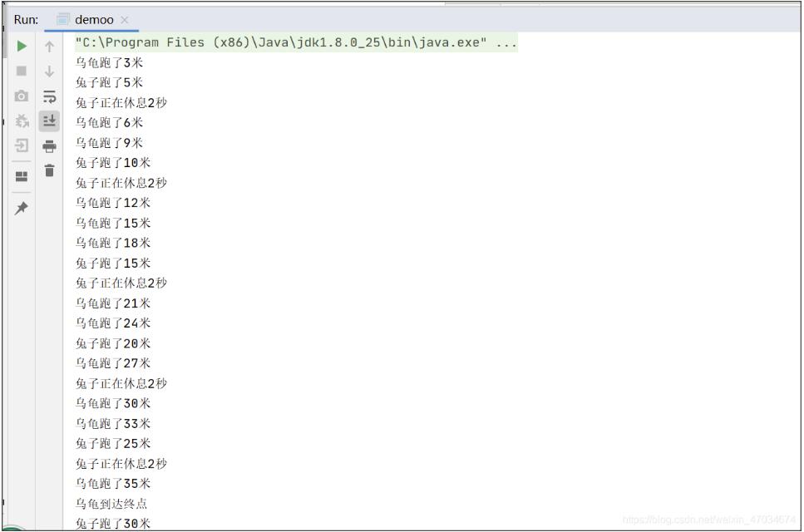The image size is (804, 532).
Task: Click the java.exe command line text
Action: tap(296, 42)
